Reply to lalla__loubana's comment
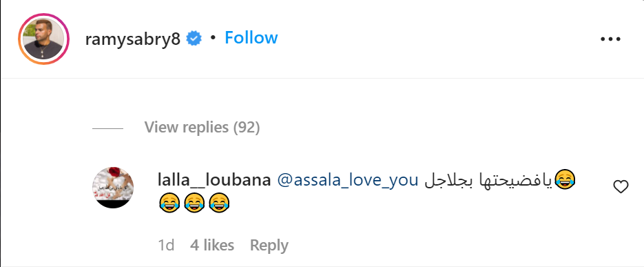 click(269, 246)
